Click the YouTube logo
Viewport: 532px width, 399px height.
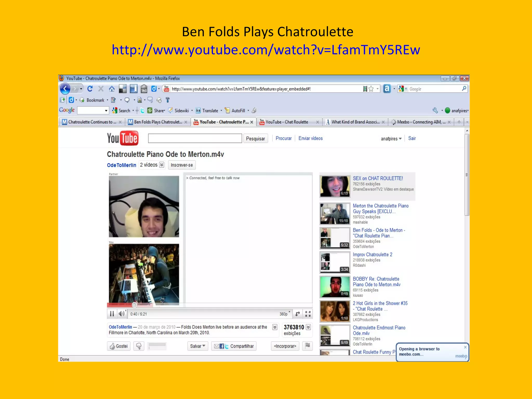click(123, 138)
